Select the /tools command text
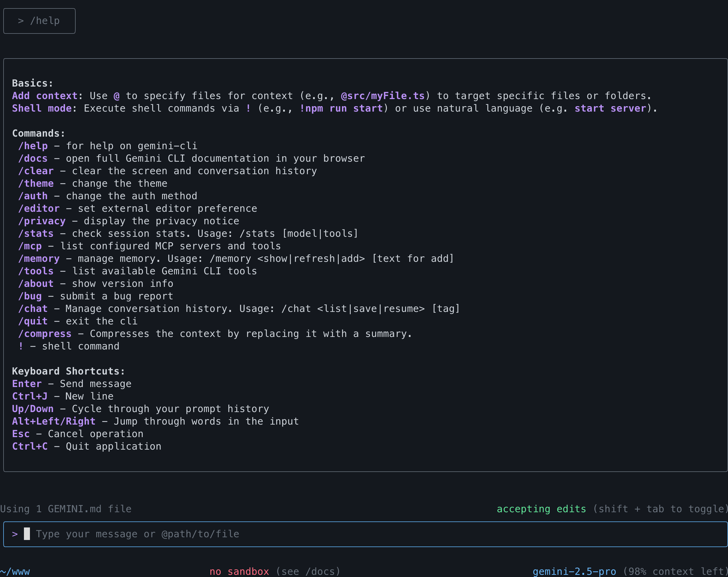The width and height of the screenshot is (728, 577). 36,271
